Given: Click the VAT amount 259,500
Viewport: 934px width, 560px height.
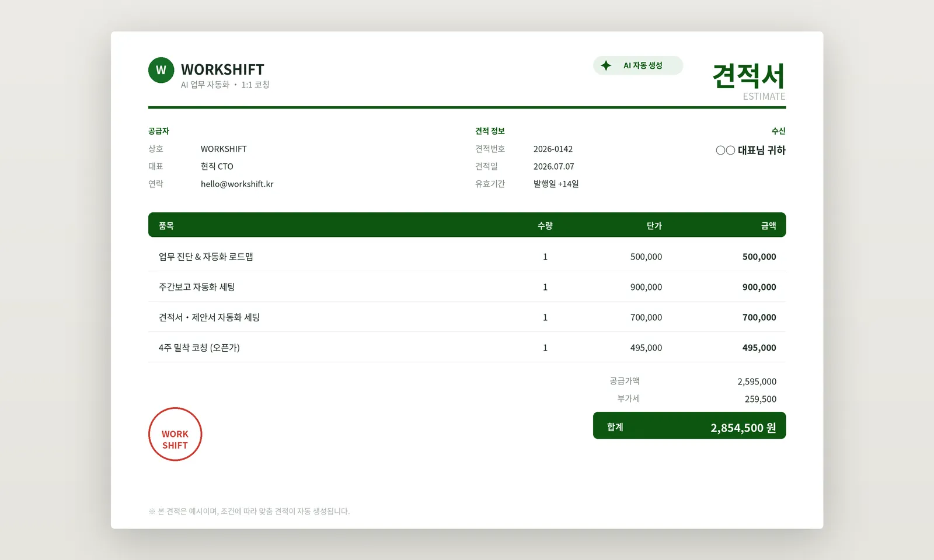Looking at the screenshot, I should [x=761, y=399].
